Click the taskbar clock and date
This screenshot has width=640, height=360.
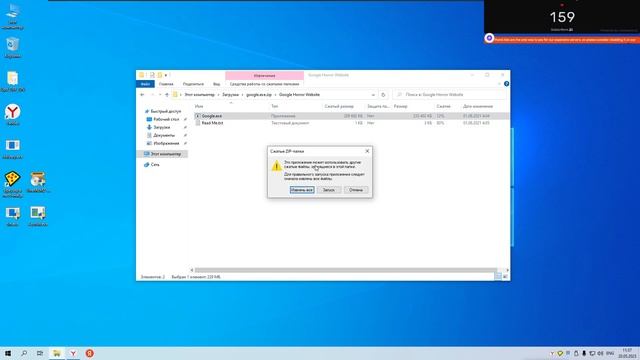click(627, 353)
